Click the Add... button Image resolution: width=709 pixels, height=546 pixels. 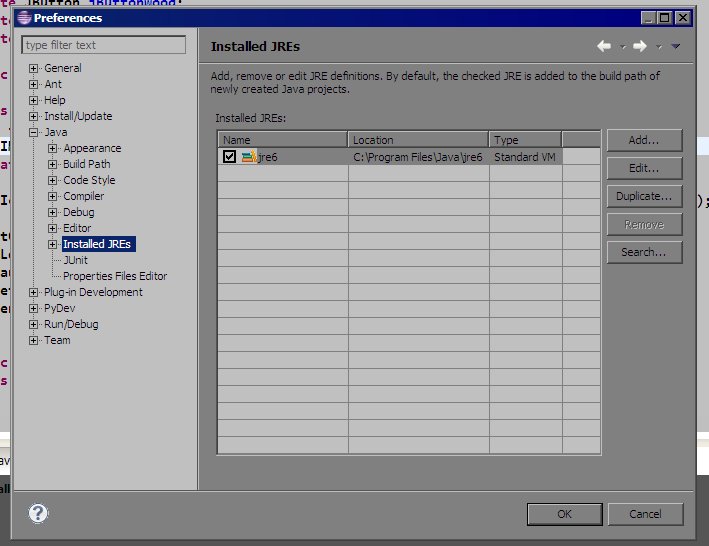(x=644, y=140)
